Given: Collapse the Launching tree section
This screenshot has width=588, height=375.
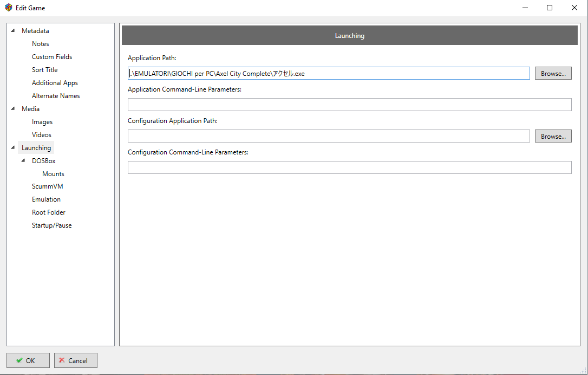Looking at the screenshot, I should 13,147.
